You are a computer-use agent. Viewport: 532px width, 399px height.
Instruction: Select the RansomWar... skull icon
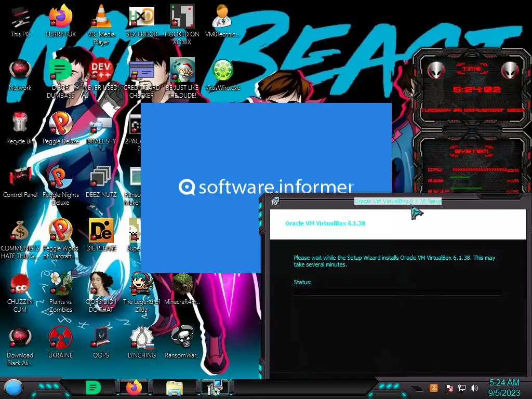(x=182, y=343)
